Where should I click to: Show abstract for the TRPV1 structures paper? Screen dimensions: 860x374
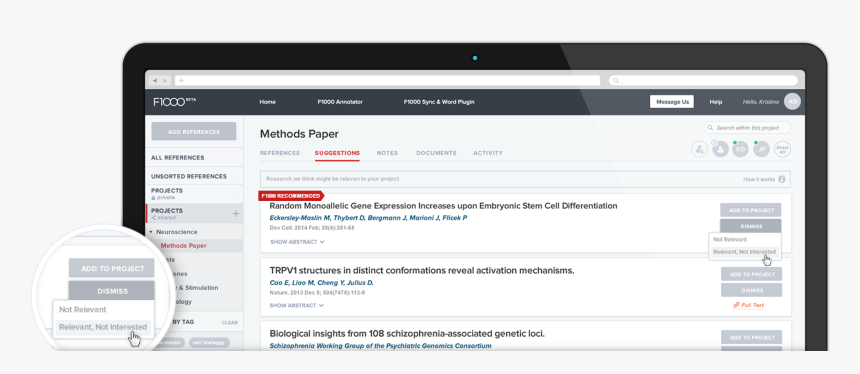coord(297,305)
